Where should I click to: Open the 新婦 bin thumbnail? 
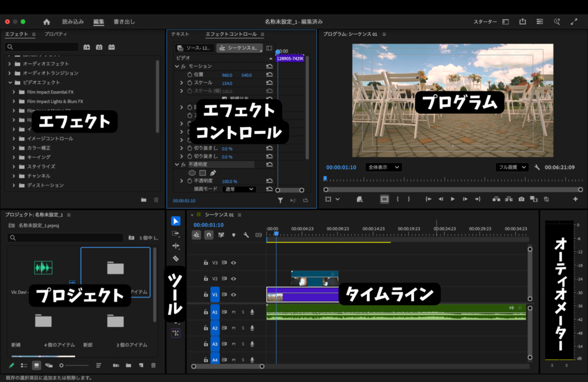[43, 321]
